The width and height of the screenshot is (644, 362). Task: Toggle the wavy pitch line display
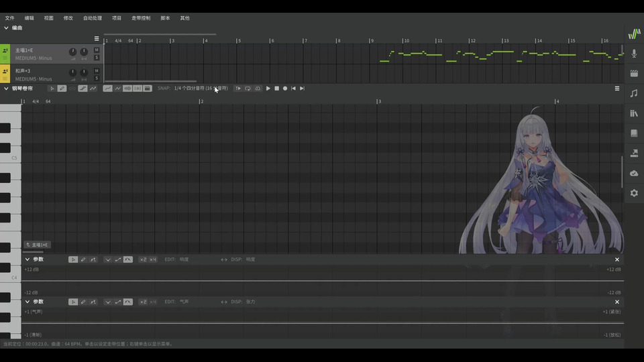coord(118,88)
